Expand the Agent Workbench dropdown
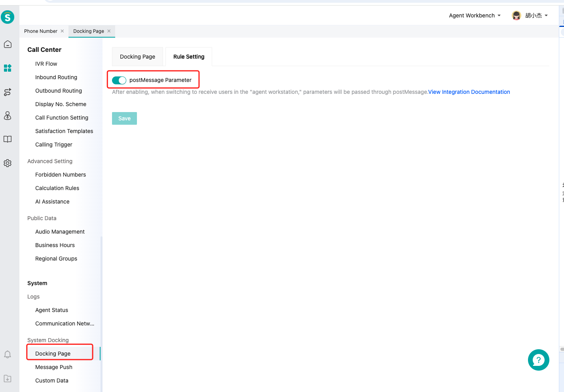Image resolution: width=564 pixels, height=392 pixels. click(x=475, y=15)
